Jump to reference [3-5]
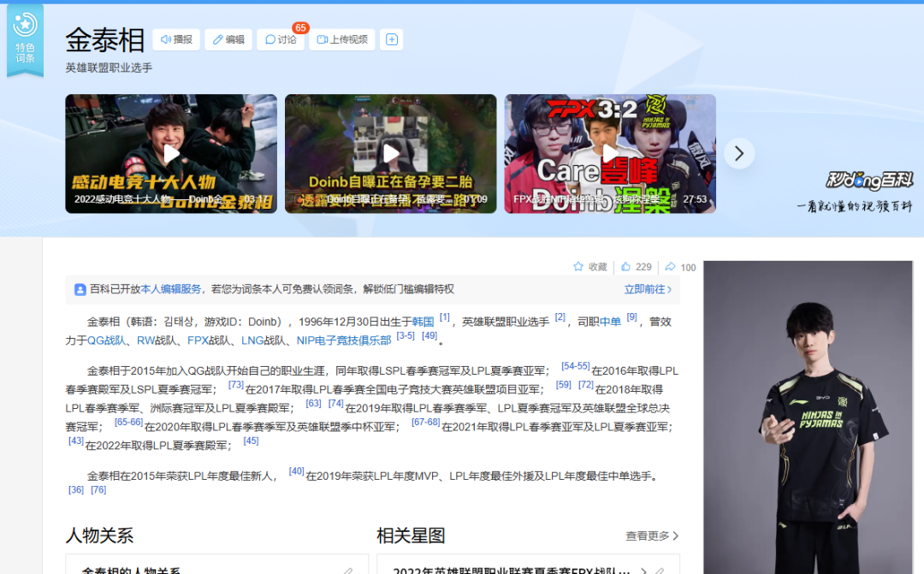 [406, 336]
